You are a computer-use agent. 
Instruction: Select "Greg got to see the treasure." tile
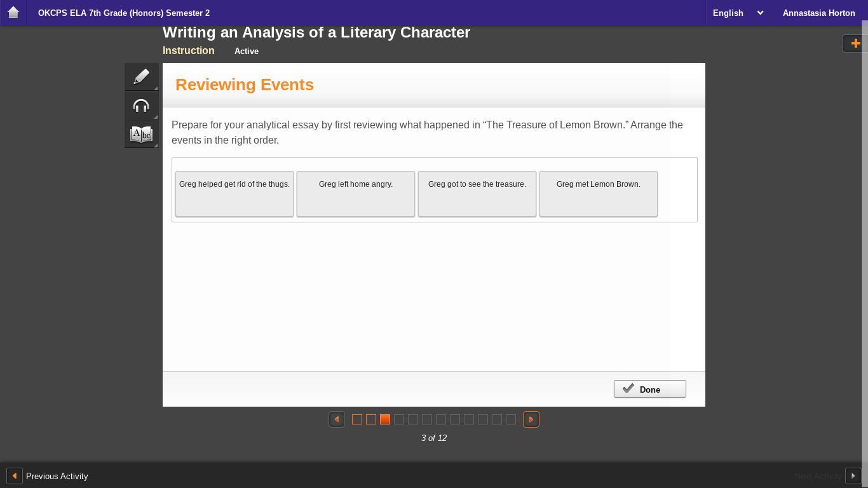click(477, 193)
